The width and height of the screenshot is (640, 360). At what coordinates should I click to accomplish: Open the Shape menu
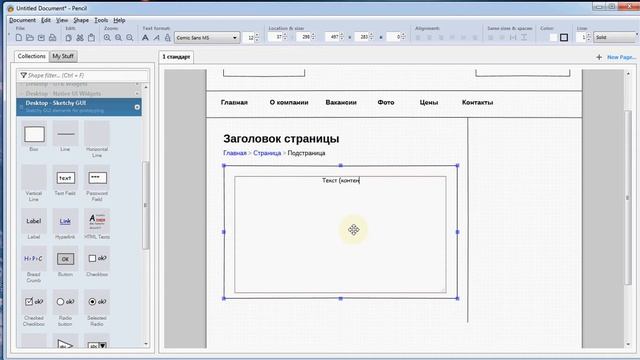[x=81, y=20]
